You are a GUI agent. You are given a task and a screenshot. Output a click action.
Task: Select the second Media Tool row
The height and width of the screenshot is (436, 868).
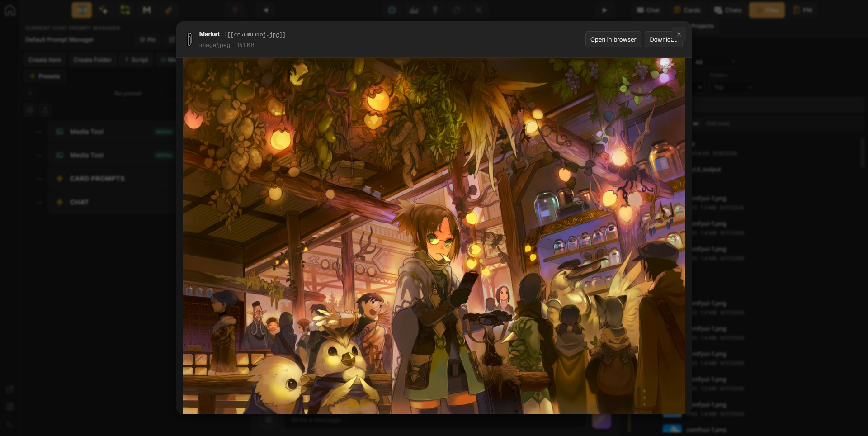coord(112,155)
